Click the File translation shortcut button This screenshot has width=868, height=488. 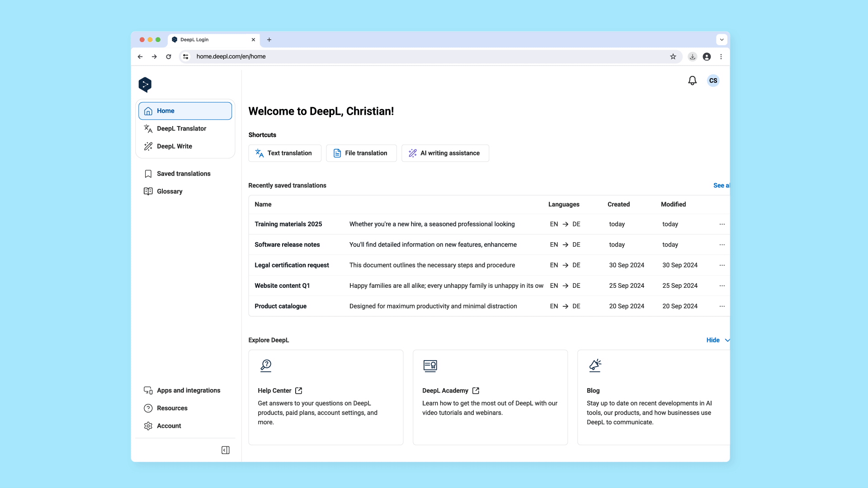pos(361,153)
